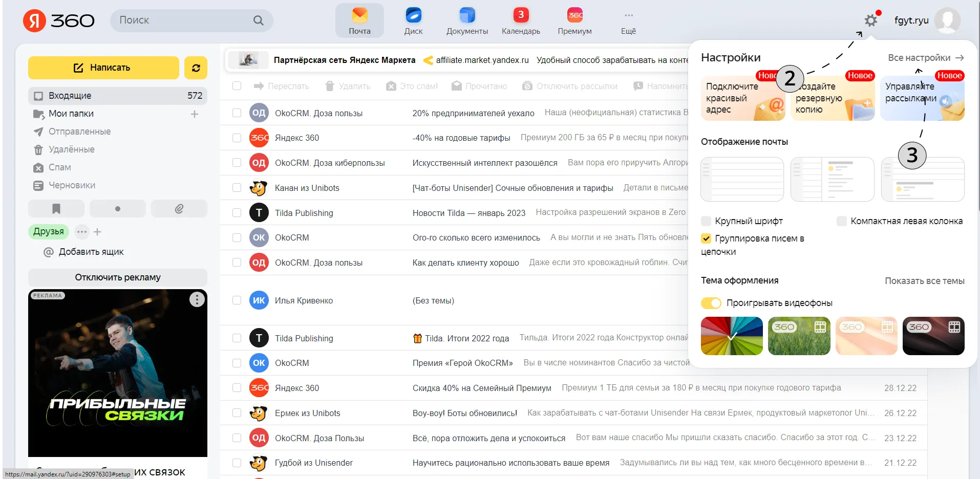This screenshot has width=980, height=479.
Task: Open the Входящие inbox folder
Action: pyautogui.click(x=118, y=96)
